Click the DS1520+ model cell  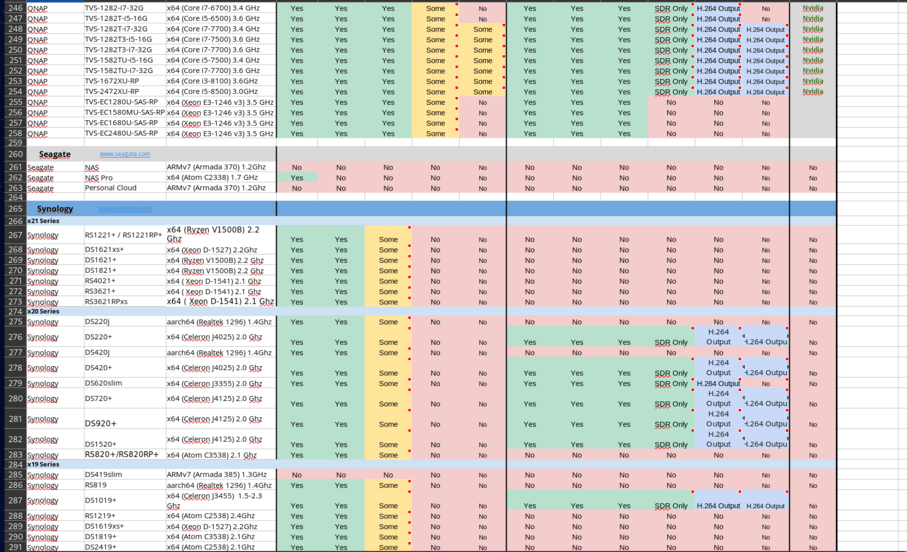[x=124, y=439]
